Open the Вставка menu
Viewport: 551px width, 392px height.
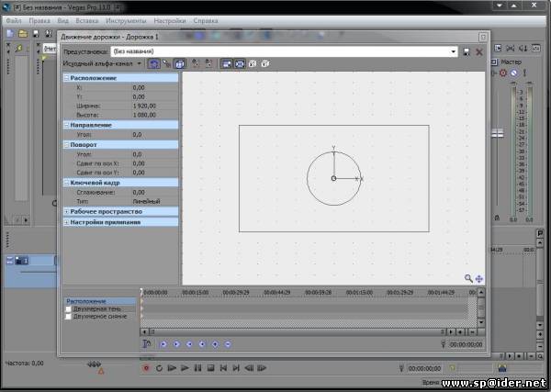89,18
